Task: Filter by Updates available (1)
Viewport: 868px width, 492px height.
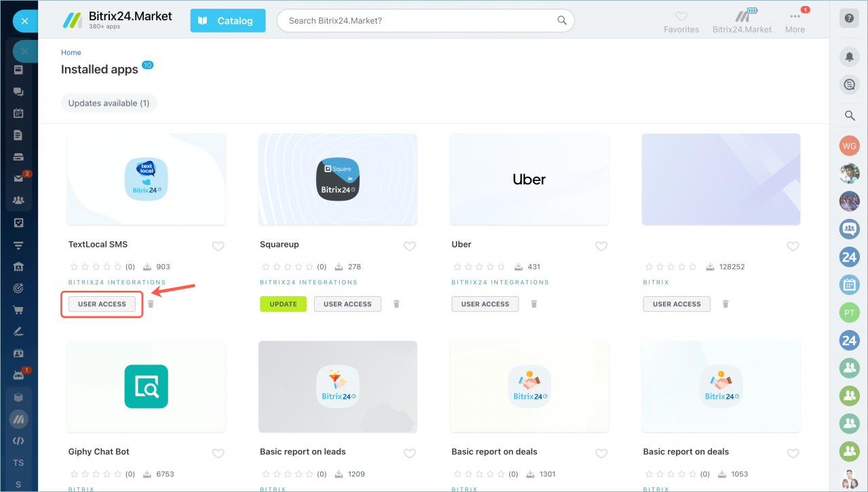Action: [109, 103]
